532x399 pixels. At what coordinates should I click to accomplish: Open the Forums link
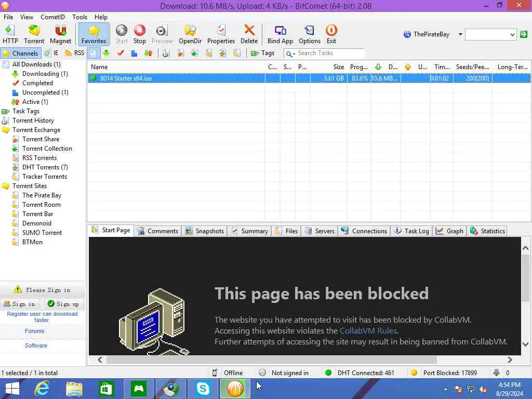coord(34,331)
